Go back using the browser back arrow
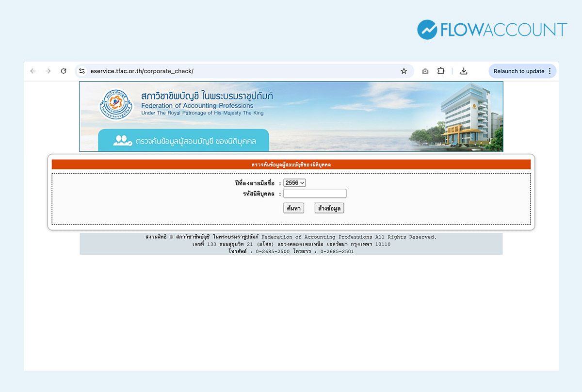The width and height of the screenshot is (582, 392). pyautogui.click(x=33, y=71)
